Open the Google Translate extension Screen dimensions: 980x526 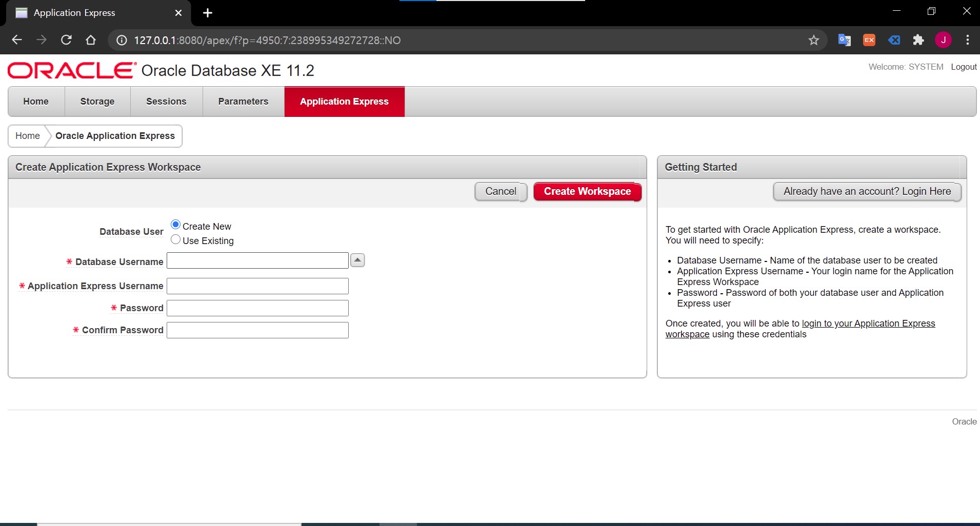pos(844,40)
